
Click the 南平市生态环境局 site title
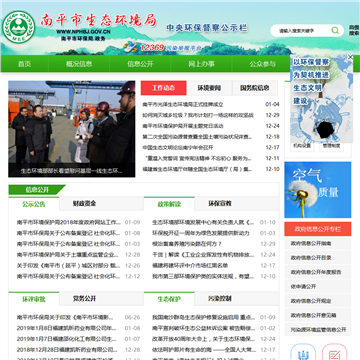pos(98,20)
